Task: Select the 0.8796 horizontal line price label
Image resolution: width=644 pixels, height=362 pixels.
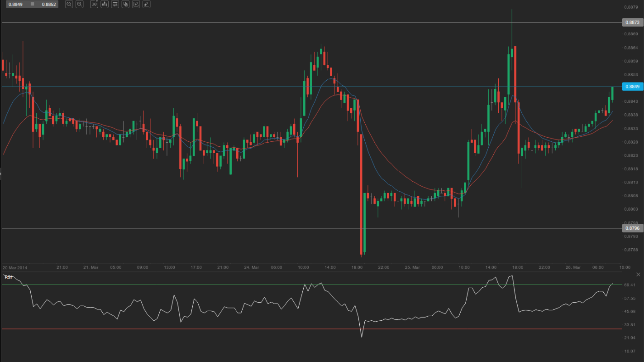Action: [632, 228]
